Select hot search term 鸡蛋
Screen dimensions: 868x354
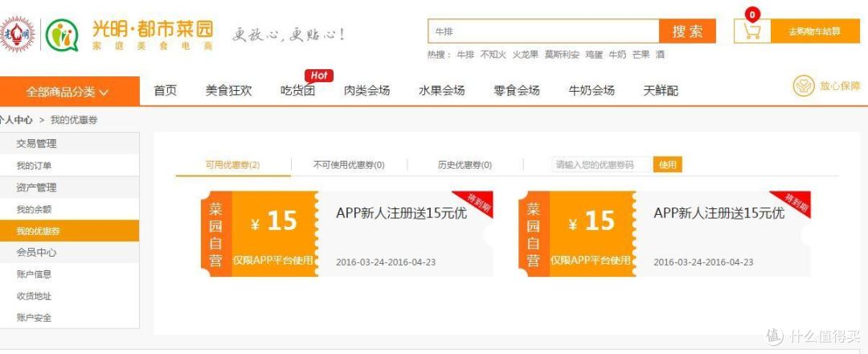(x=594, y=55)
